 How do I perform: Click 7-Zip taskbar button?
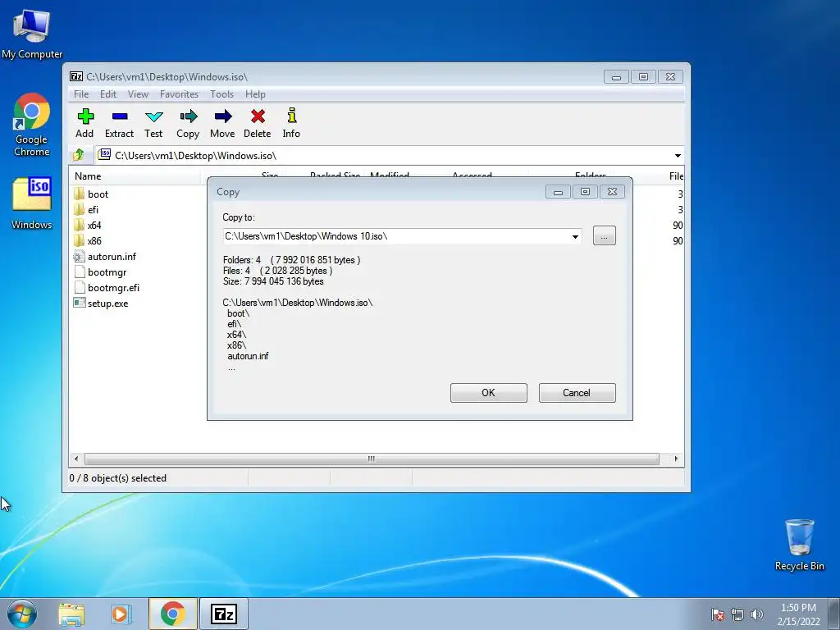pos(224,614)
